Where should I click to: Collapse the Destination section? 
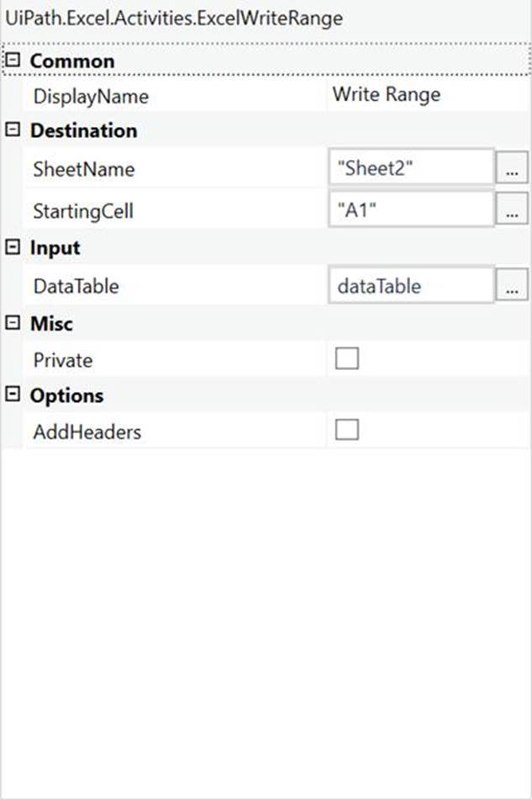13,131
